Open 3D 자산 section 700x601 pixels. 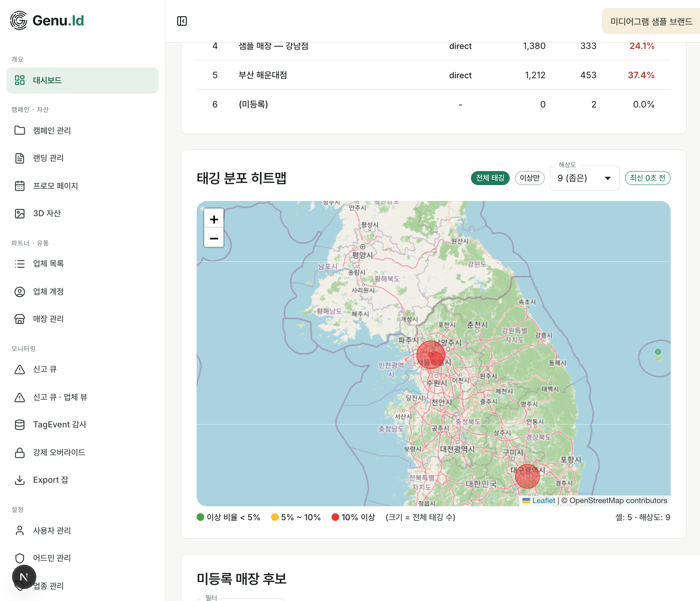(x=82, y=213)
